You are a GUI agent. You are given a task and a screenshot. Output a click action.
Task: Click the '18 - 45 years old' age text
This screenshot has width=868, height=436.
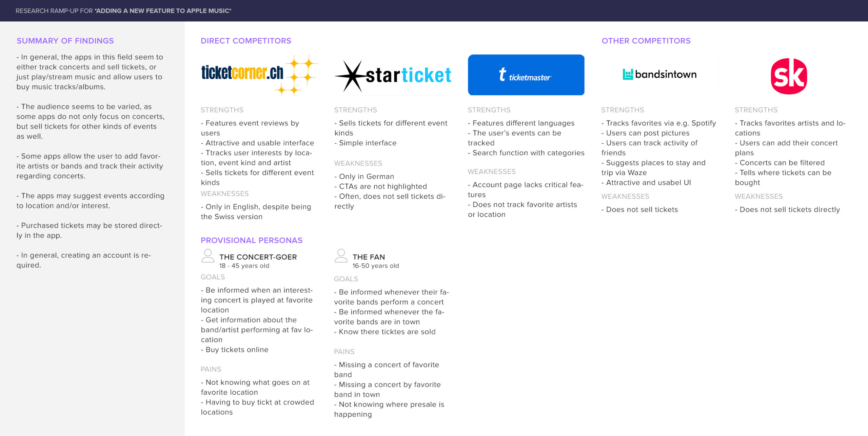click(244, 266)
